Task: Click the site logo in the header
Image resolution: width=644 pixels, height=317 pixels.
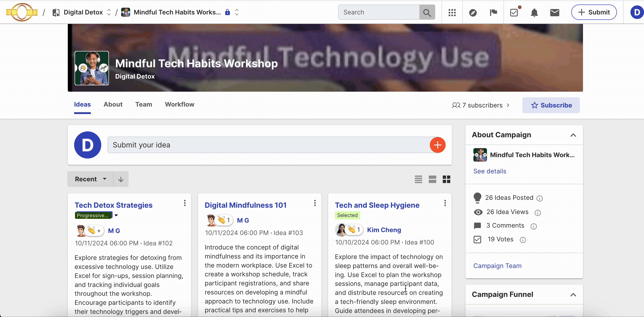Action: (x=22, y=12)
